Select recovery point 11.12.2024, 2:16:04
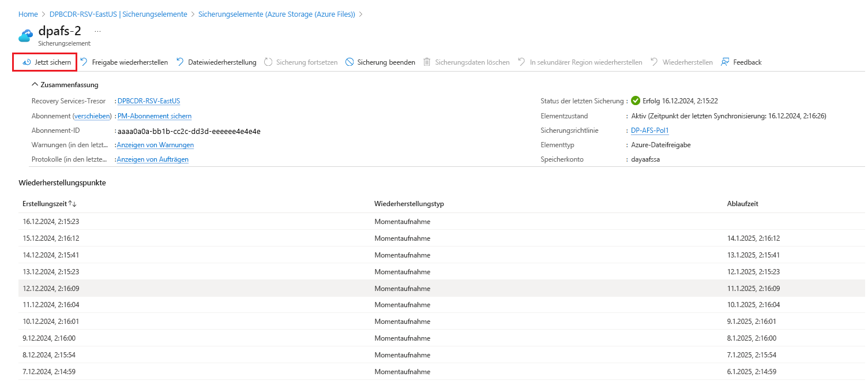868x388 pixels. (x=442, y=305)
